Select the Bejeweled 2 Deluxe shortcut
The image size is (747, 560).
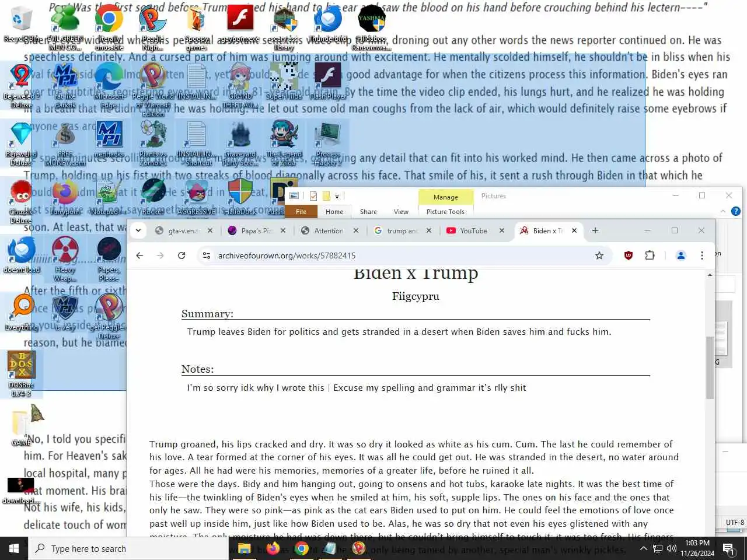tap(21, 85)
